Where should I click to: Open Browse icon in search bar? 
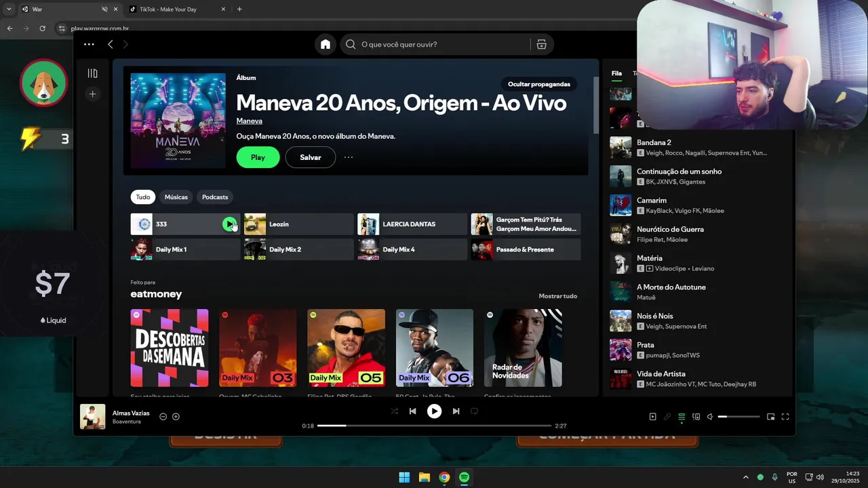[541, 44]
